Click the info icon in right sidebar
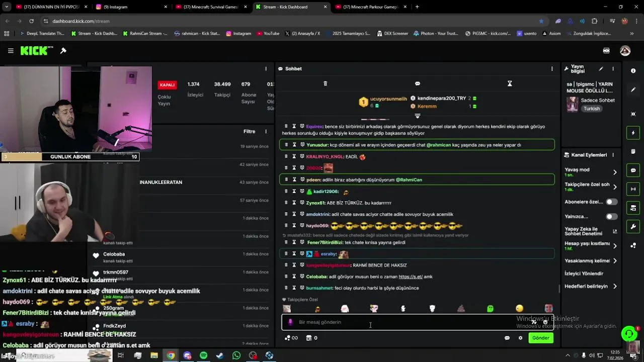Viewport: 644px width, 362px height. [x=633, y=71]
